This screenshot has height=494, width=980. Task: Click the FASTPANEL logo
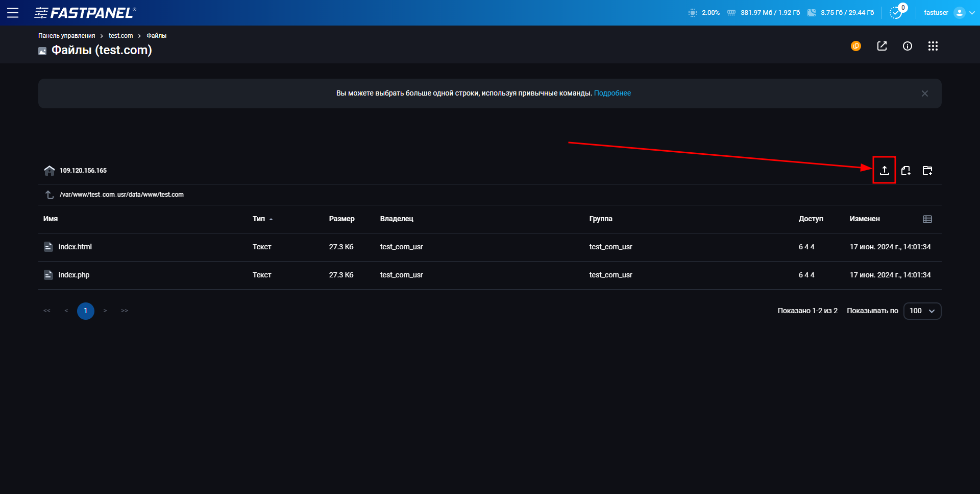click(x=84, y=13)
